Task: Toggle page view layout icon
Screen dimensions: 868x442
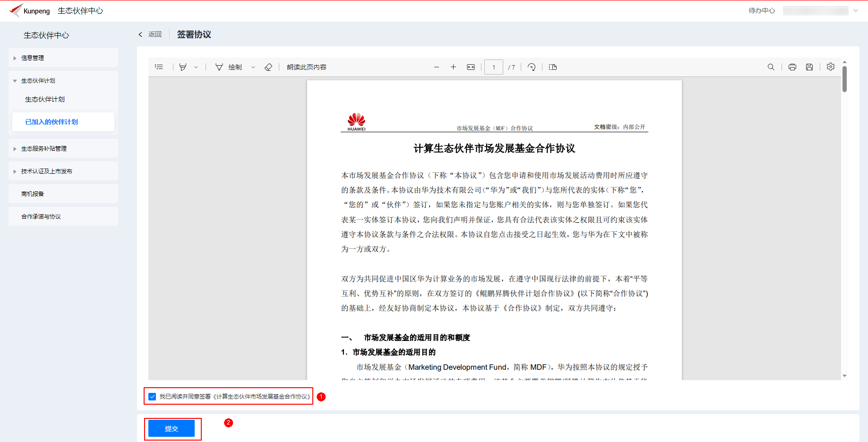Action: pos(553,67)
